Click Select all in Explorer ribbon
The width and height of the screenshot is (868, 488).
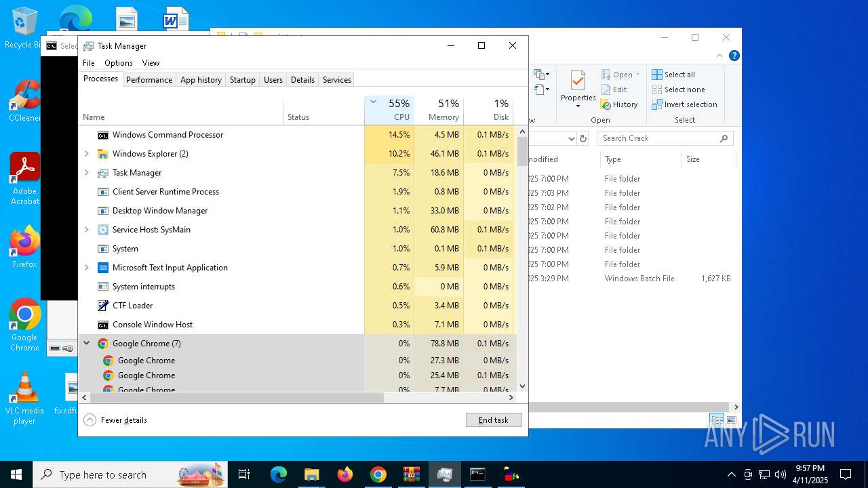click(673, 75)
